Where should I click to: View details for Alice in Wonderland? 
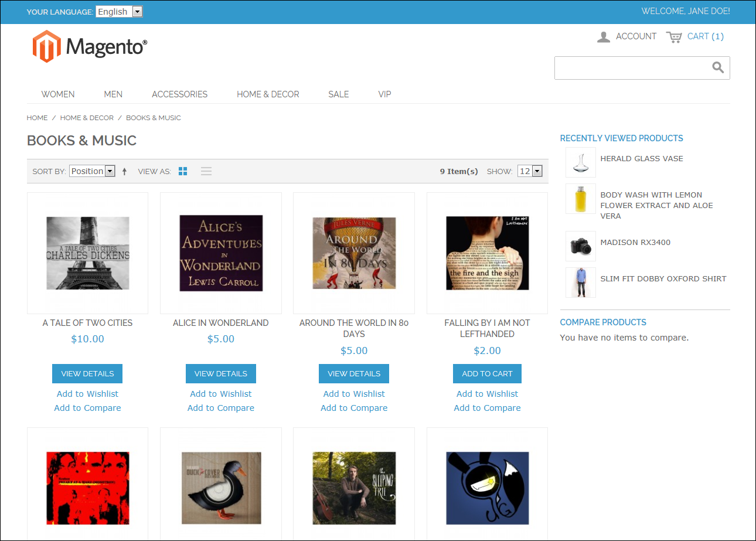[221, 373]
